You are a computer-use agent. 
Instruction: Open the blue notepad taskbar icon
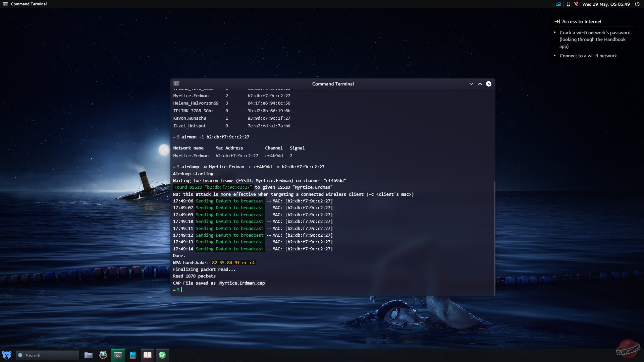click(133, 355)
